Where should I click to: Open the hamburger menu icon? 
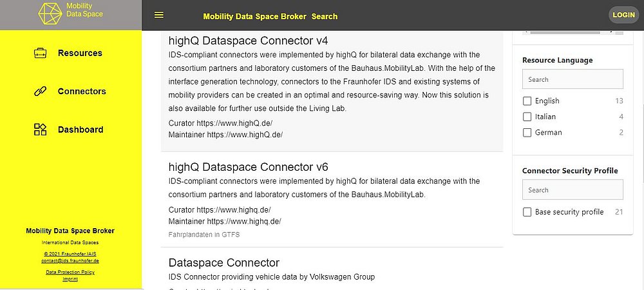(x=159, y=15)
